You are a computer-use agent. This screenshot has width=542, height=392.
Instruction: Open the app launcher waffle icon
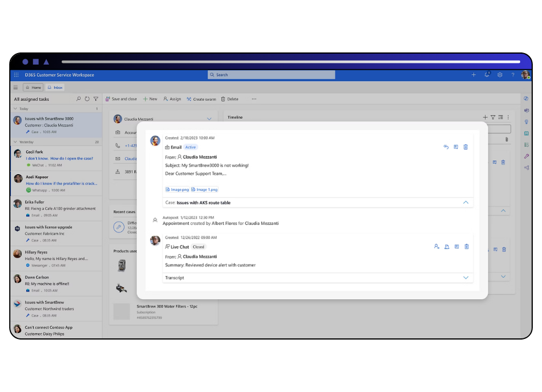tap(16, 75)
